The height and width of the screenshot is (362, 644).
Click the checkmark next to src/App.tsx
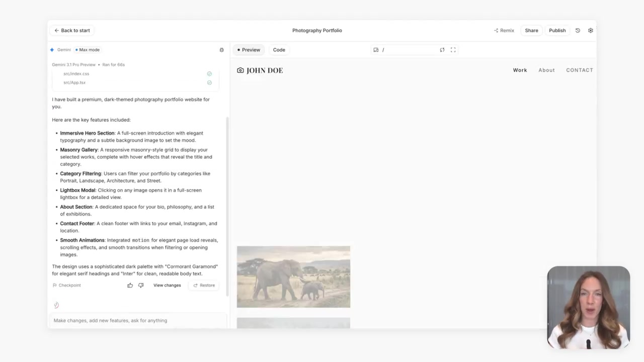pyautogui.click(x=209, y=82)
